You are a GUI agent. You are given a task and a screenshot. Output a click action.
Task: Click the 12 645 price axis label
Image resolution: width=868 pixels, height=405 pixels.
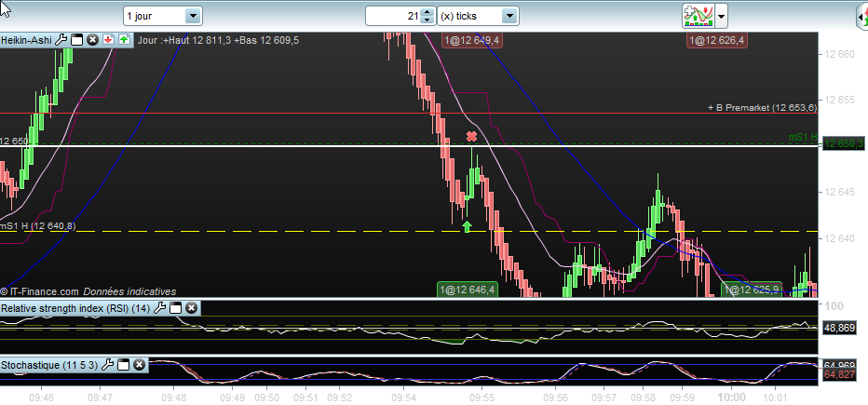[x=839, y=193]
